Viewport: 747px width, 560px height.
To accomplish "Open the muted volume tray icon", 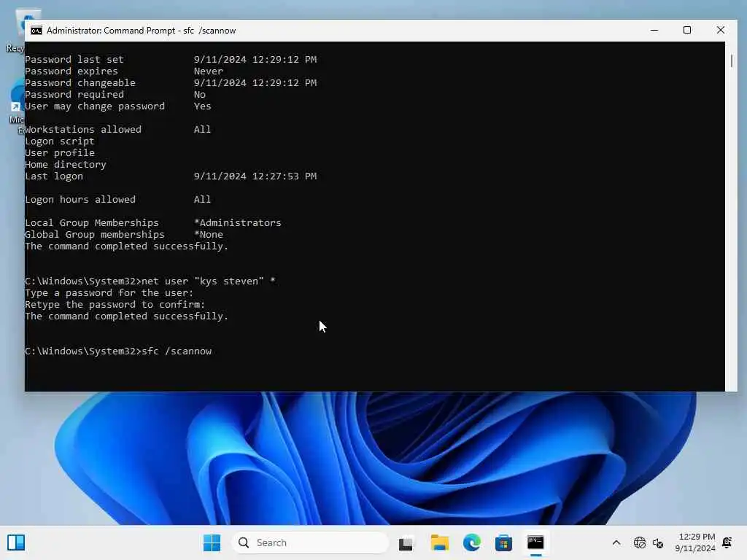I will pyautogui.click(x=658, y=542).
